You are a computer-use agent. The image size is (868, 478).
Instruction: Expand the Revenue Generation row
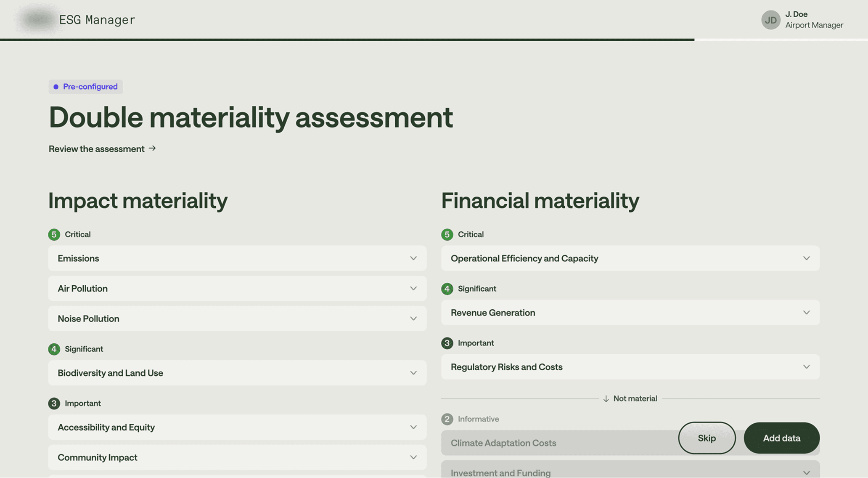click(x=806, y=313)
